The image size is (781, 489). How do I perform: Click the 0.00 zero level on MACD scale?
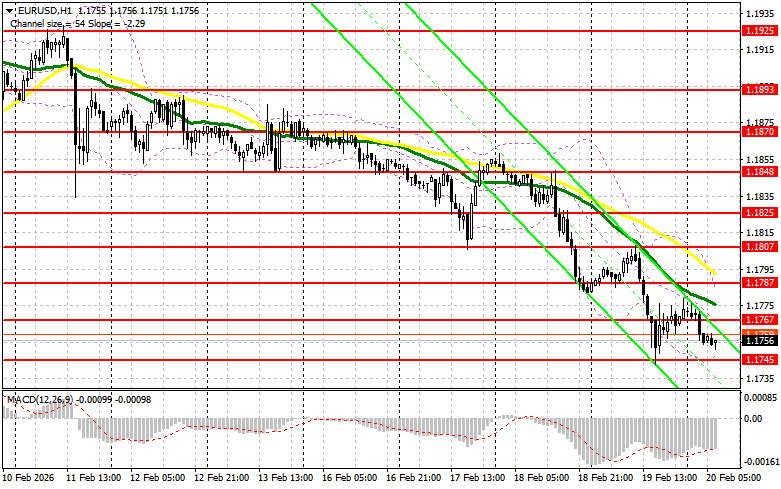click(753, 419)
